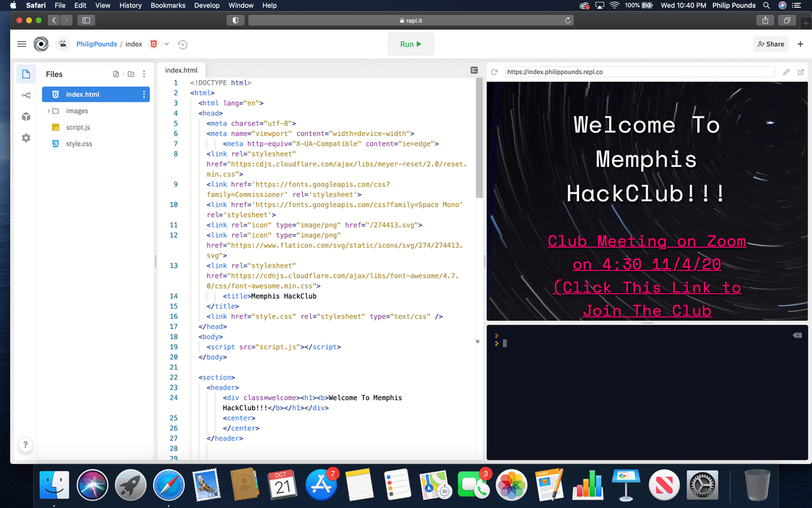Refresh the preview pane
Screen dimensions: 812x508
coord(494,72)
